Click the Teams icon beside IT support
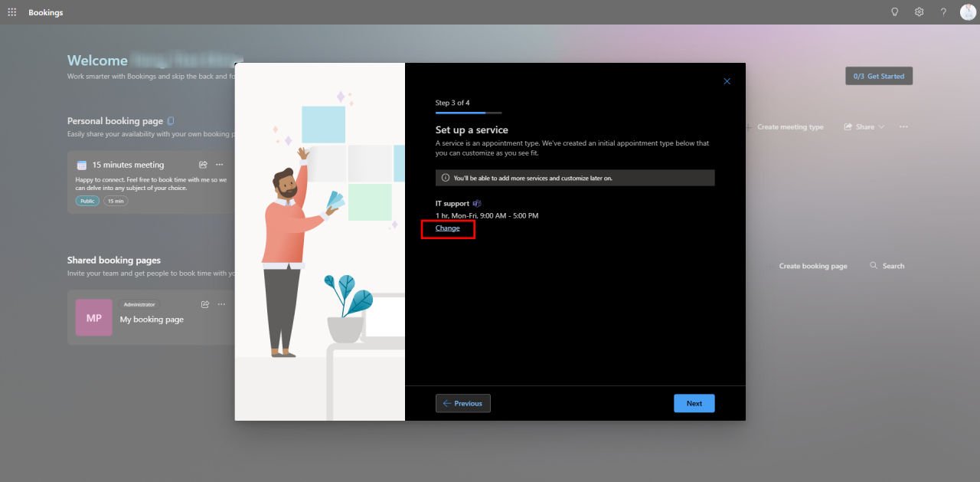Image resolution: width=980 pixels, height=482 pixels. (x=476, y=204)
